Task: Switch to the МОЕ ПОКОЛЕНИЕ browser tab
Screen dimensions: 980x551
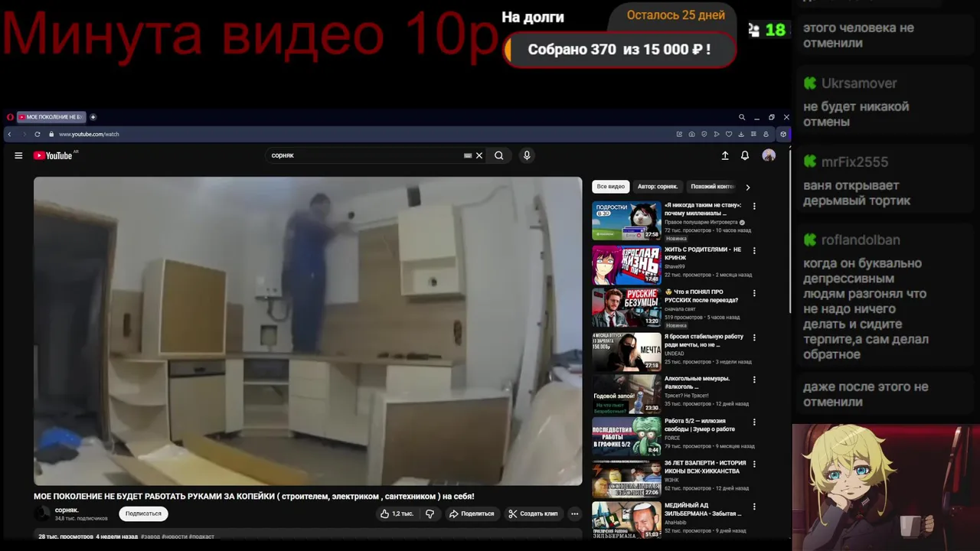Action: tap(51, 117)
